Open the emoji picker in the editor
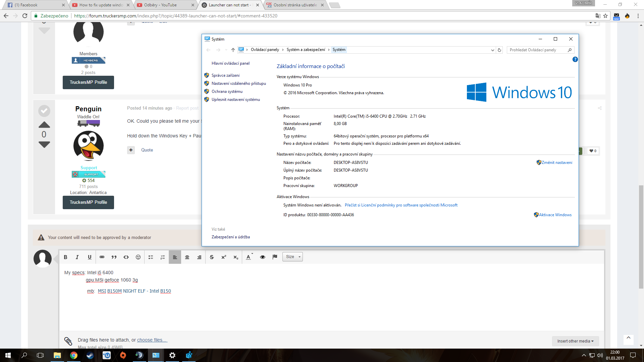This screenshot has height=362, width=644. tap(138, 257)
